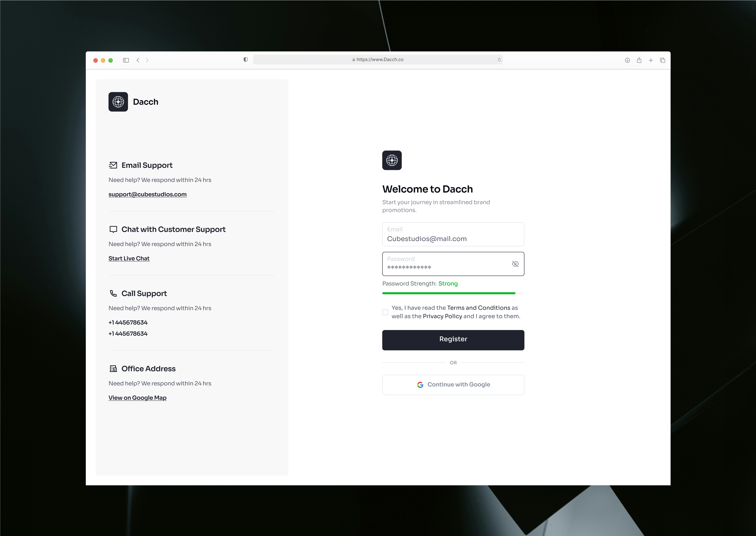Click the privacy shield icon near the address bar
The width and height of the screenshot is (756, 536).
point(245,59)
